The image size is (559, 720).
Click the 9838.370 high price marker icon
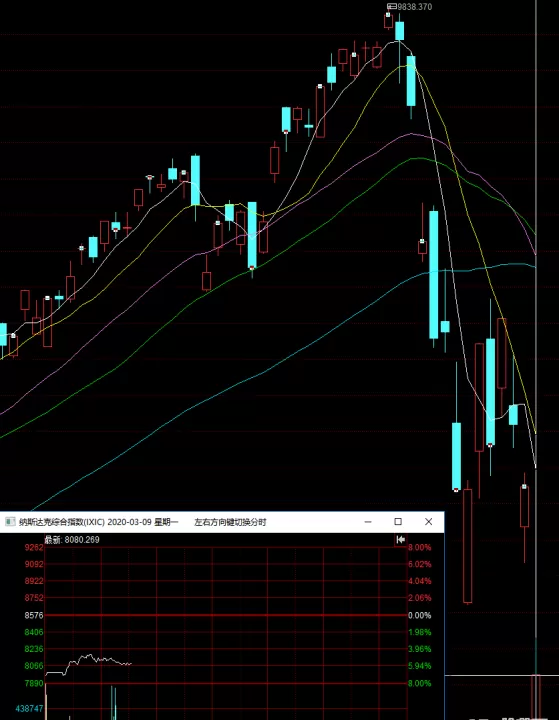392,6
